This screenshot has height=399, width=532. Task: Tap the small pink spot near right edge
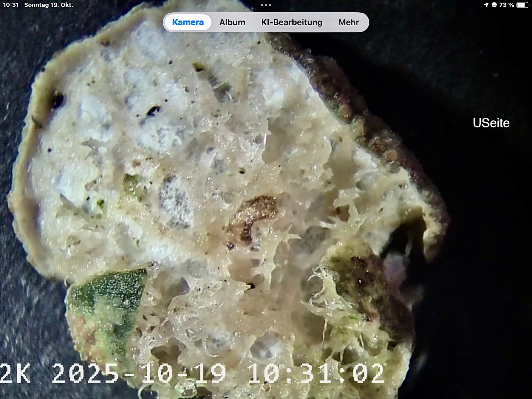[x=395, y=266]
